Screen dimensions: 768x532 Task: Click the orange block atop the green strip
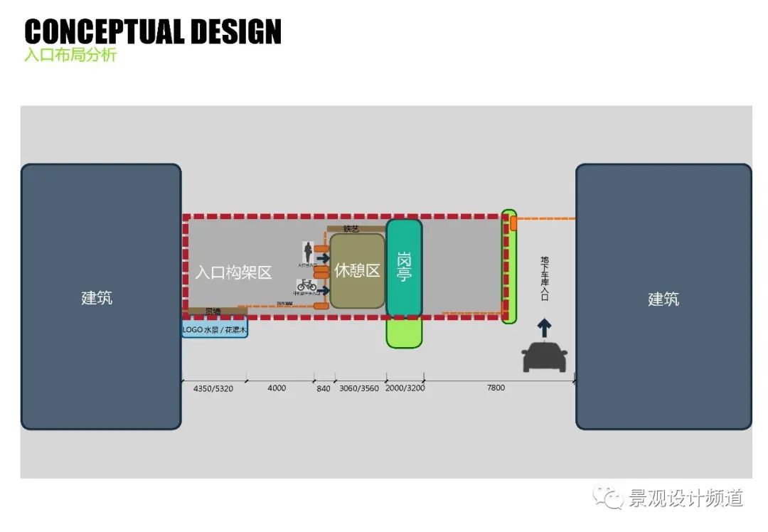point(513,223)
